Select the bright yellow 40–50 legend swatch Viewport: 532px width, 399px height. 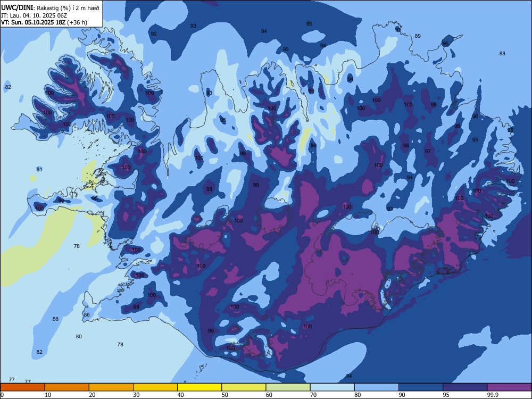click(x=199, y=387)
